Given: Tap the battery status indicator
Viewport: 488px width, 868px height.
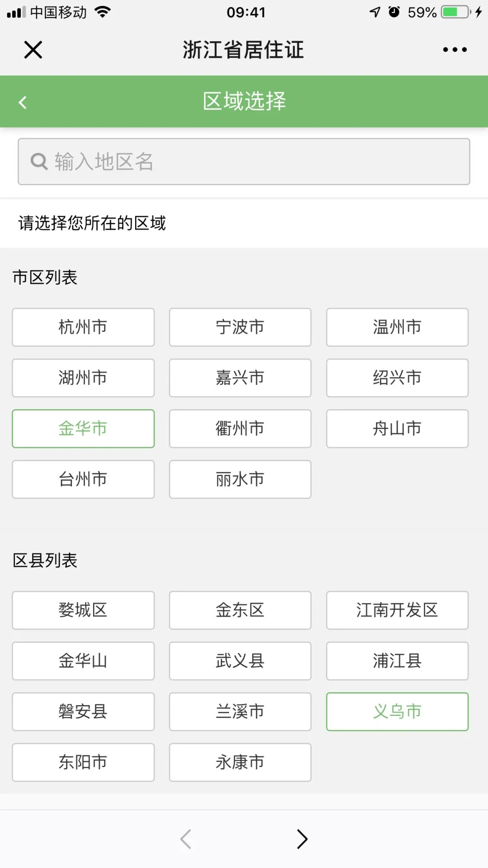Looking at the screenshot, I should (456, 12).
